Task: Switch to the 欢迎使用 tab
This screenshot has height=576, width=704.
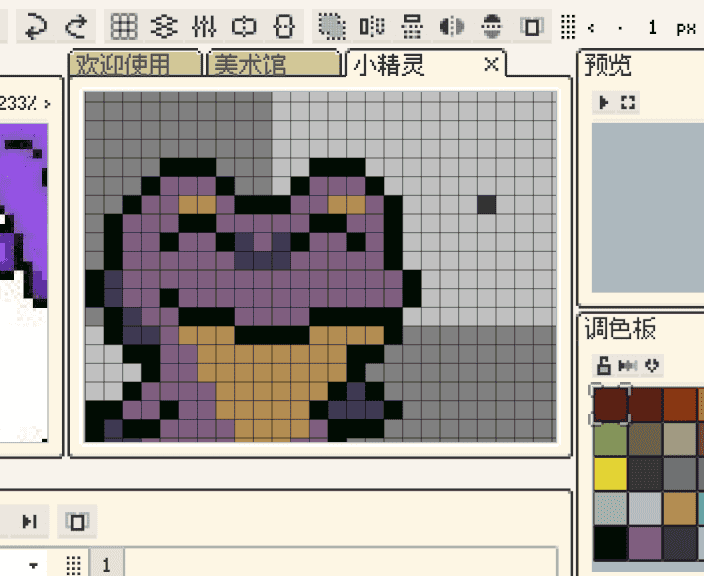Action: [x=134, y=64]
